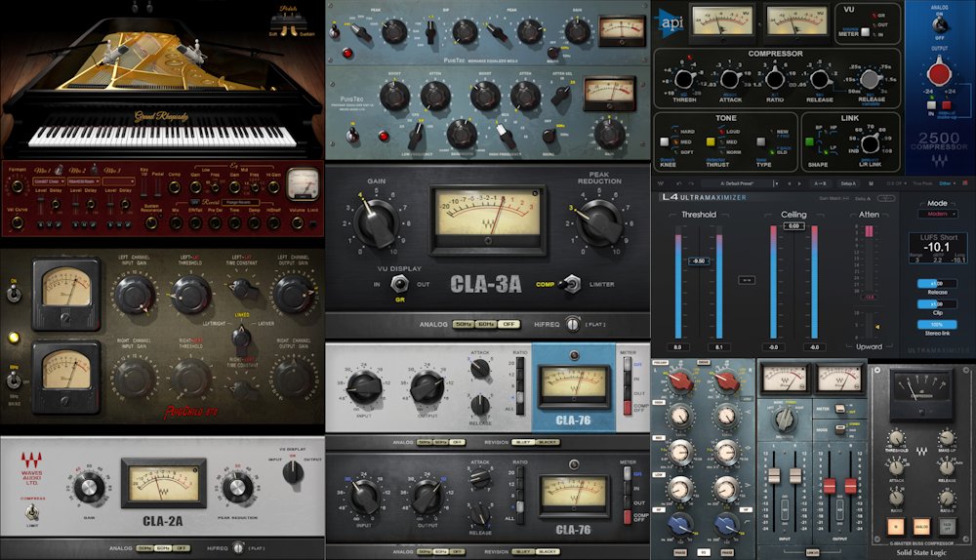This screenshot has width=976, height=560.
Task: Click the L4 Ceiling value field 0.00
Action: [794, 226]
